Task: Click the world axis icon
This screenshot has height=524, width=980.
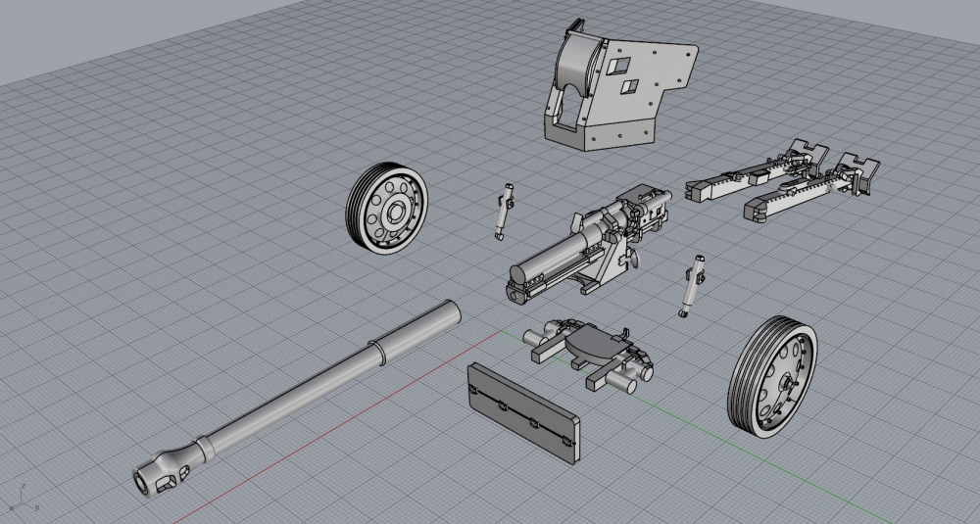Action: (x=23, y=498)
